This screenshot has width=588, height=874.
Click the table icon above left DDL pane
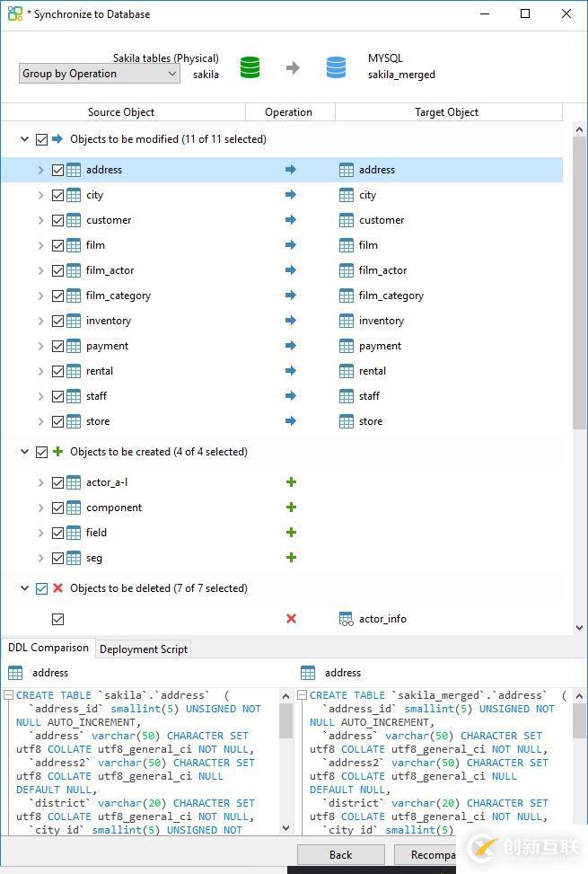tap(15, 673)
